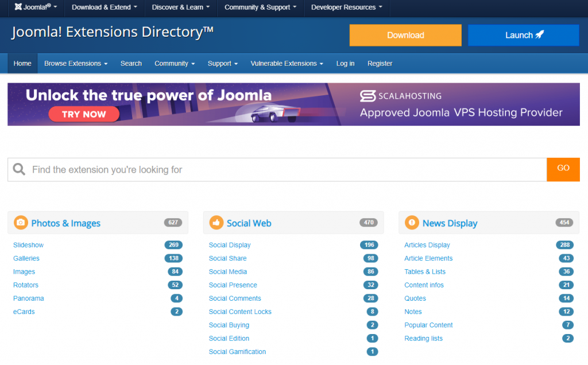Screen dimensions: 588x365
Task: Open the Notes link
Action: 413,312
